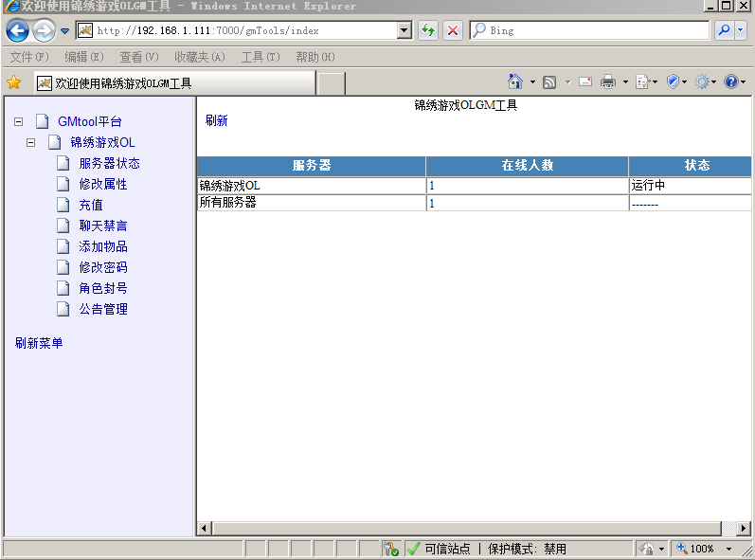
Task: Click the Bing search box
Action: [x=589, y=30]
